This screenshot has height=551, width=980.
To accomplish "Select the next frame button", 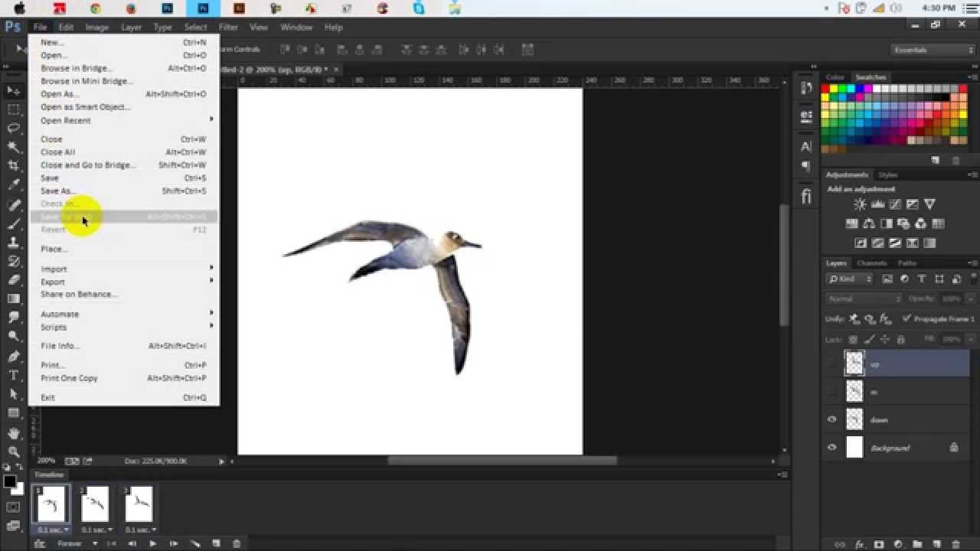I will pyautogui.click(x=174, y=543).
